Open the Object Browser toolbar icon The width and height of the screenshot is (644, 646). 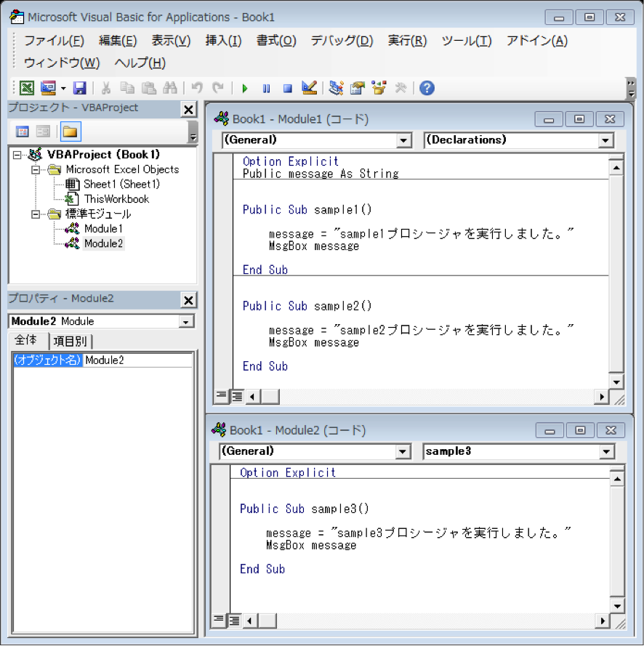(379, 88)
